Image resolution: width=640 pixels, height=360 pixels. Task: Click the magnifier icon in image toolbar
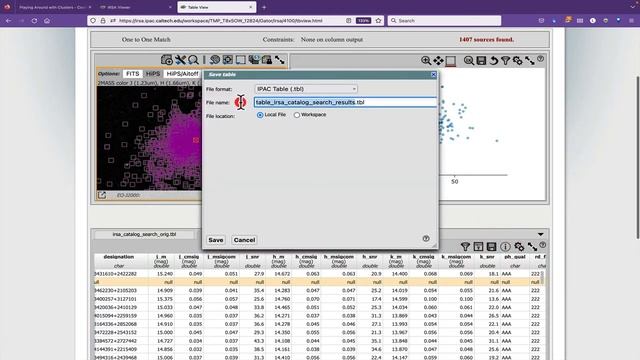coord(193,60)
